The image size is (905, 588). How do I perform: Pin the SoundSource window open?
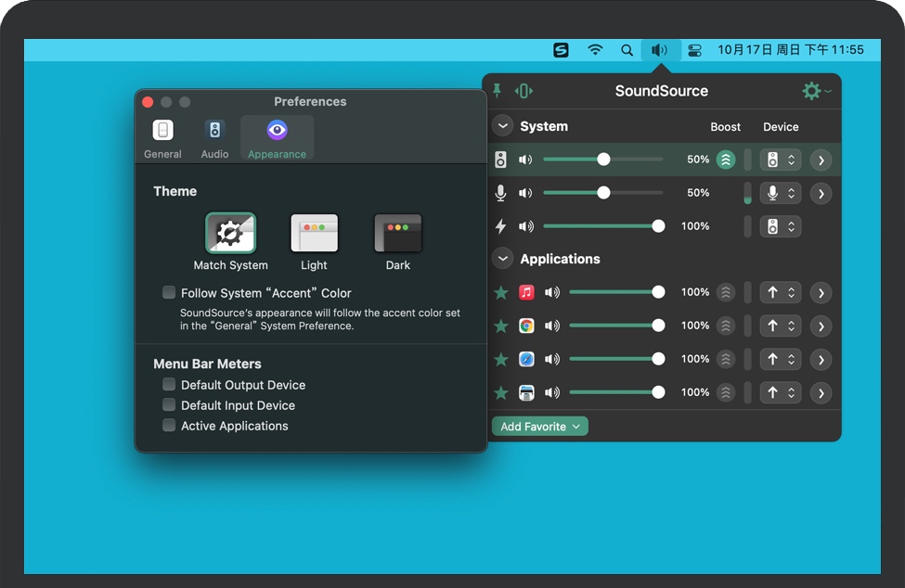pyautogui.click(x=498, y=91)
